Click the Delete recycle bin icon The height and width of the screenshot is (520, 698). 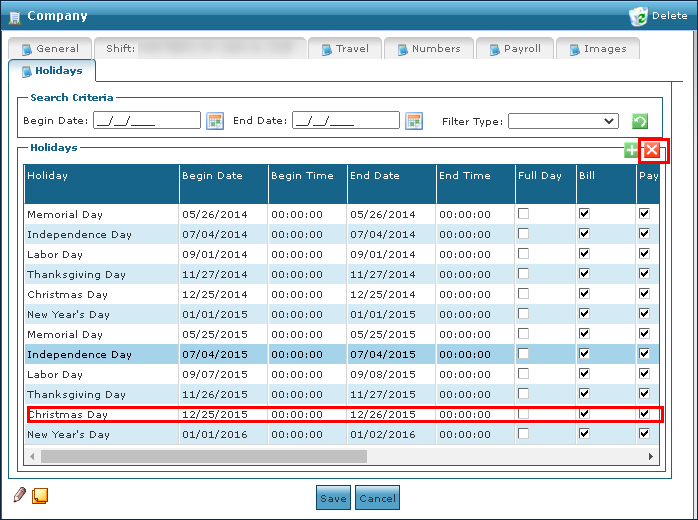click(x=639, y=16)
